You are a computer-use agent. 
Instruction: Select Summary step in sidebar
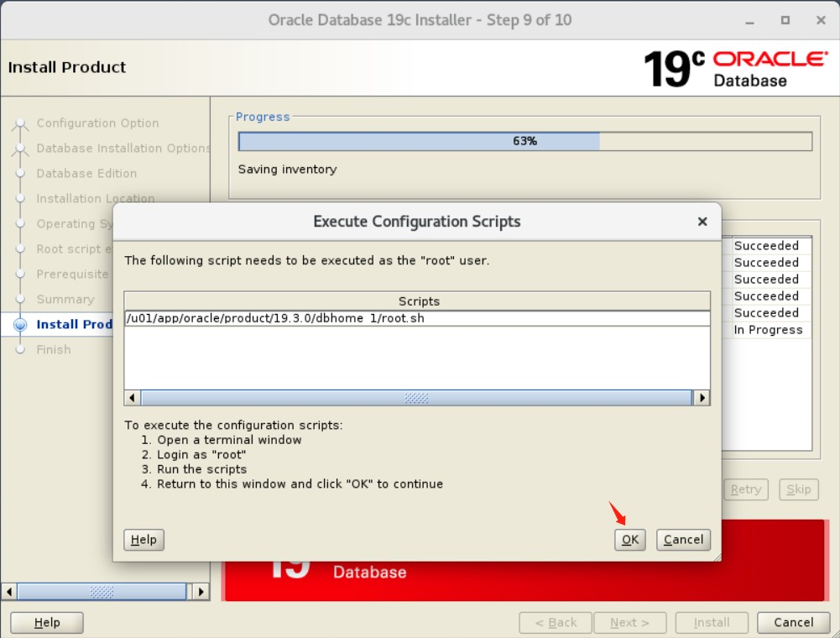click(65, 299)
